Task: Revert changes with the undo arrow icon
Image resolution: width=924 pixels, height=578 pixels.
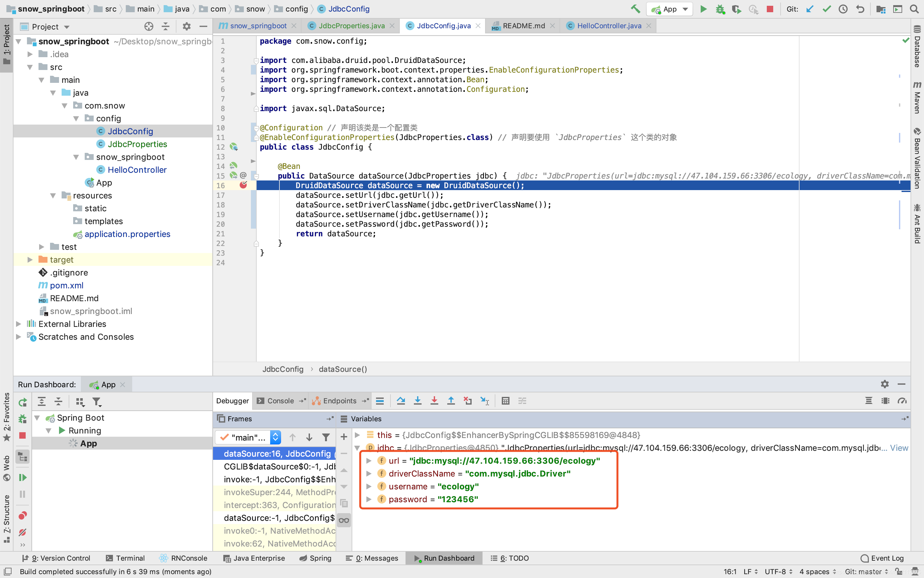Action: coord(860,9)
